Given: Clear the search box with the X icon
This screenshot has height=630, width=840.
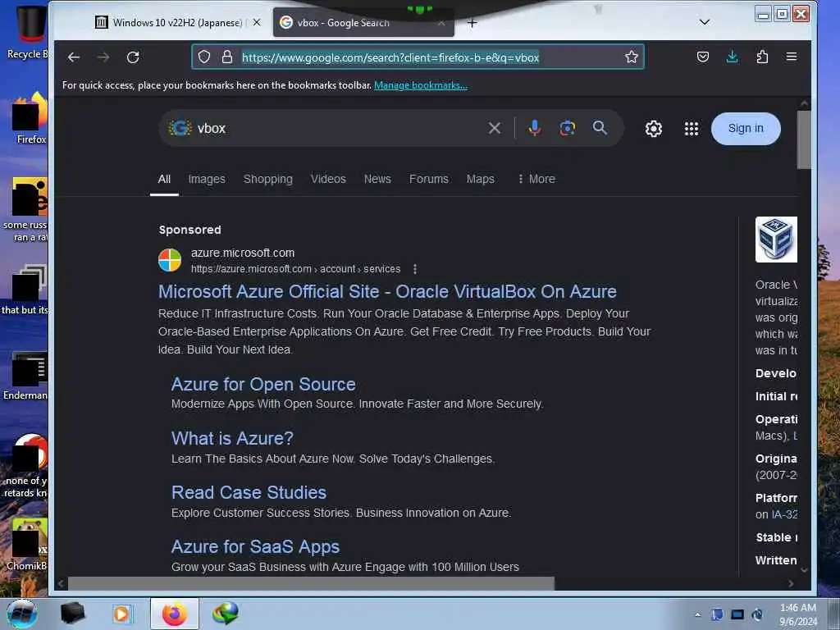Looking at the screenshot, I should point(495,128).
